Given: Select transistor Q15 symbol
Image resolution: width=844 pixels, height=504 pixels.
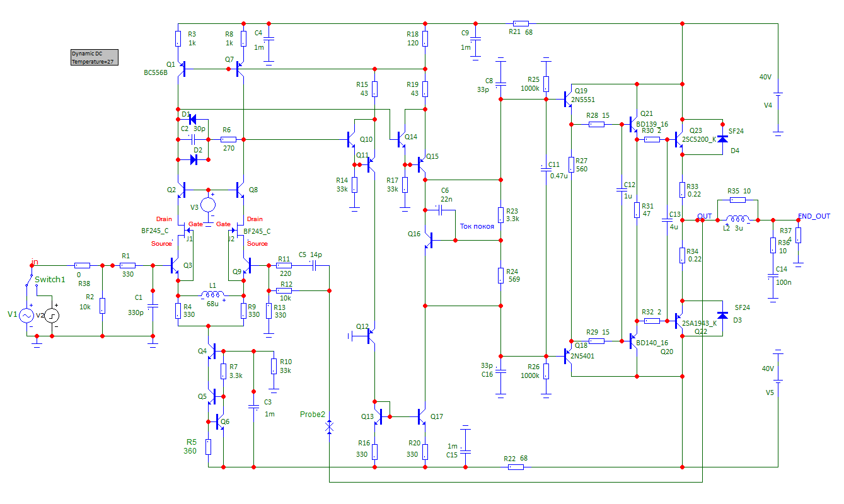Looking at the screenshot, I should click(x=422, y=164).
